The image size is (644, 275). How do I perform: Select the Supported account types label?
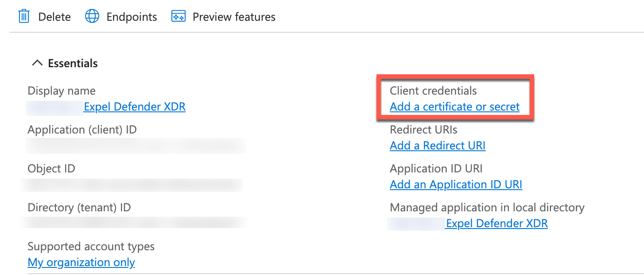(x=91, y=246)
